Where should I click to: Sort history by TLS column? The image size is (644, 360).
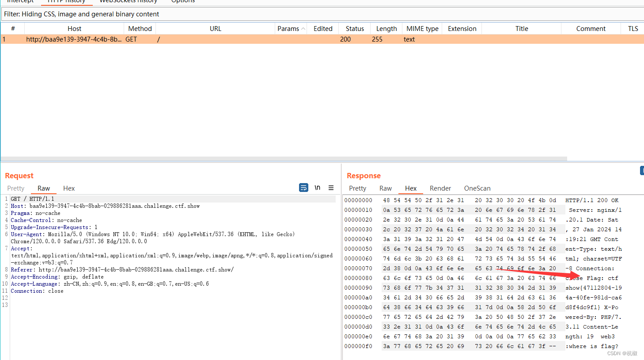click(x=633, y=29)
